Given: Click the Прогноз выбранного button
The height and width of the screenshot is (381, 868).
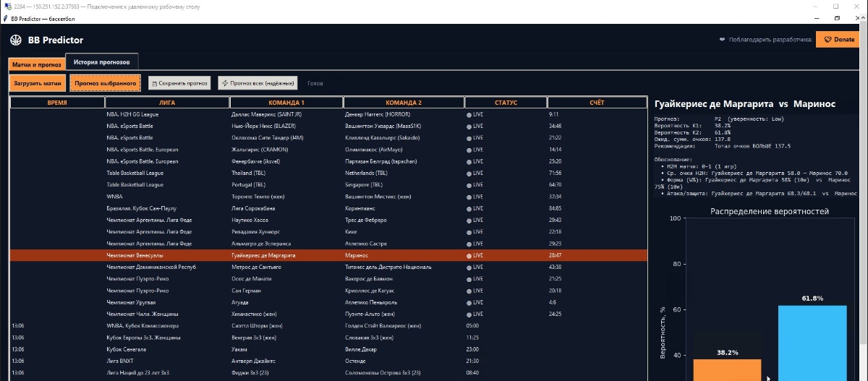Looking at the screenshot, I should [x=106, y=83].
